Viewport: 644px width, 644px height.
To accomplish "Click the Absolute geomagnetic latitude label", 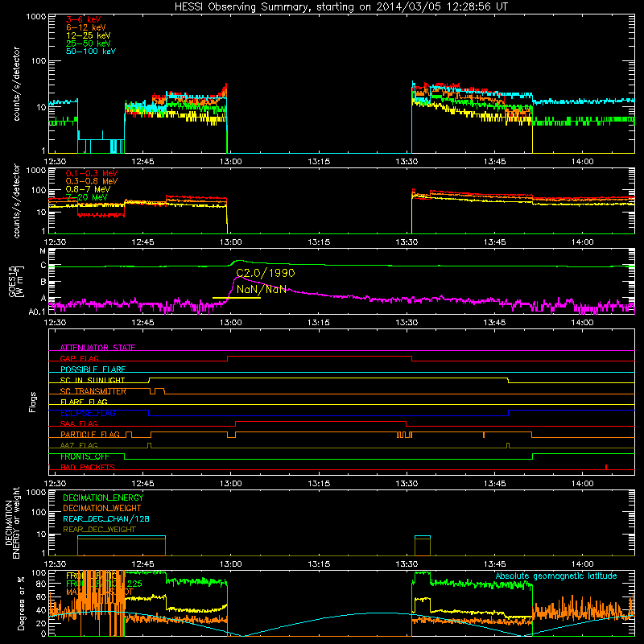I will tap(556, 576).
